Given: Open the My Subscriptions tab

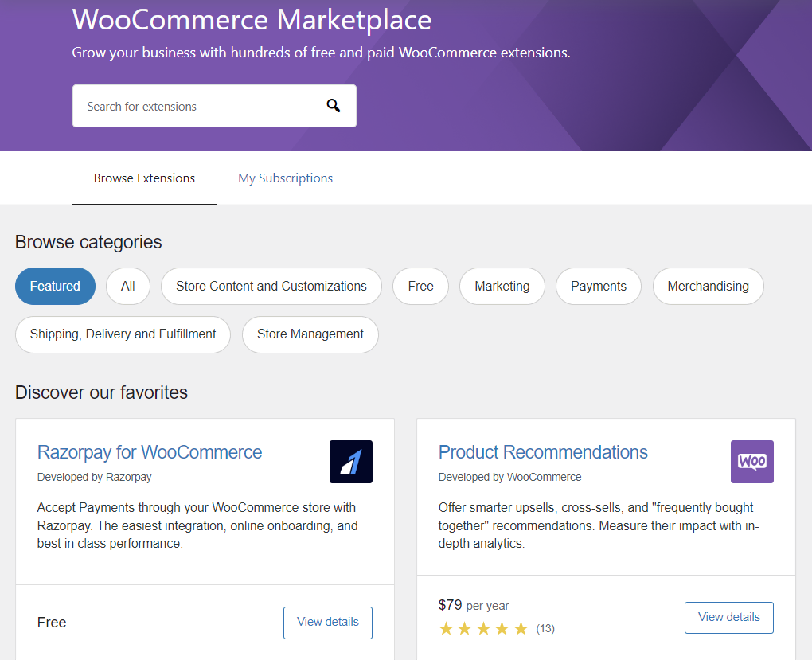Looking at the screenshot, I should pos(285,178).
